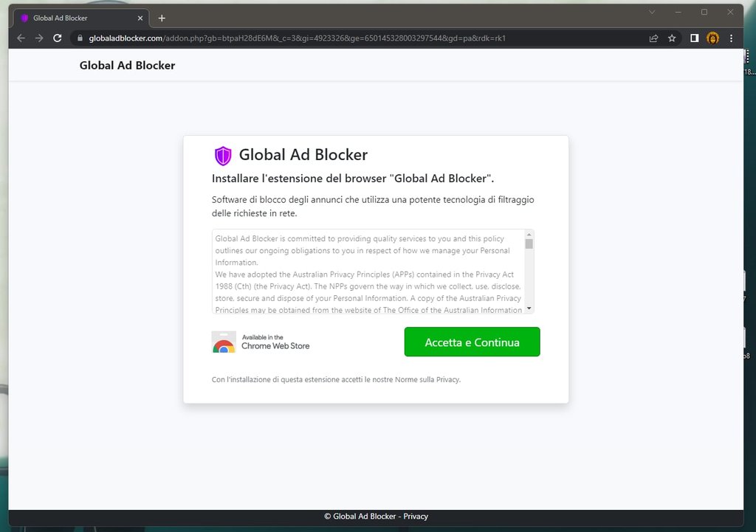Focus the address bar URL
The width and height of the screenshot is (756, 532).
point(297,38)
